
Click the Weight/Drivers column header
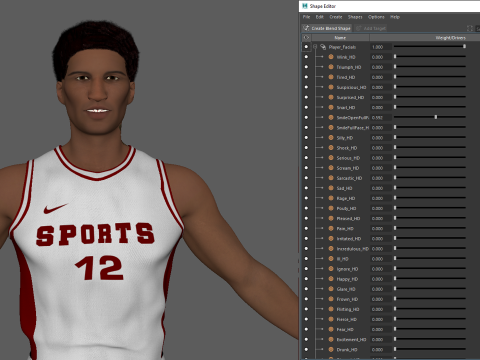click(451, 38)
